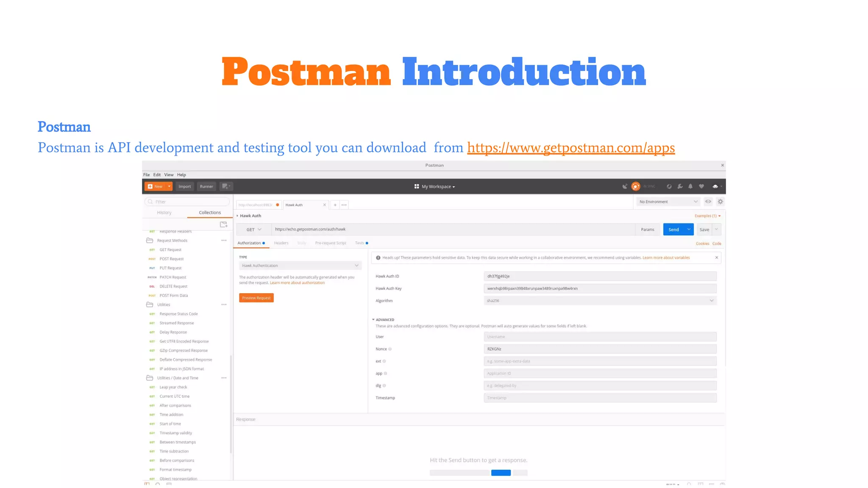Viewport: 868px width, 488px height.
Task: Click the blue Send button
Action: [x=673, y=230]
